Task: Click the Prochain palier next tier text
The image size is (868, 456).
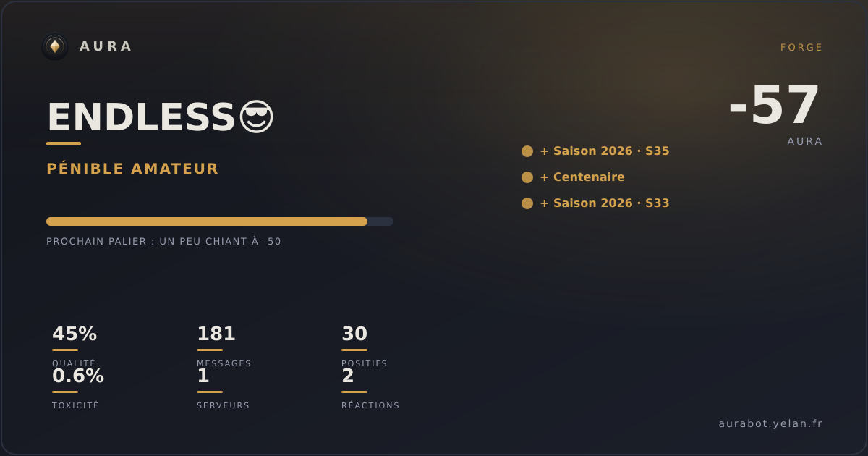Action: click(x=163, y=242)
